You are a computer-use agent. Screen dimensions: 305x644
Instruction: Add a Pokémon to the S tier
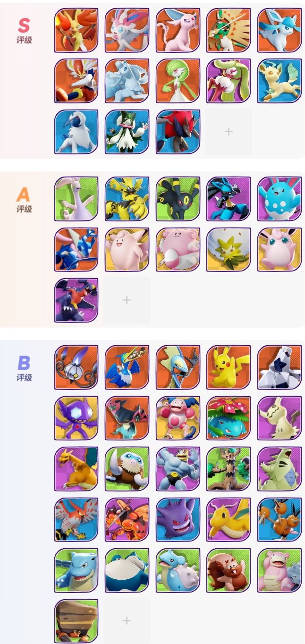[229, 132]
